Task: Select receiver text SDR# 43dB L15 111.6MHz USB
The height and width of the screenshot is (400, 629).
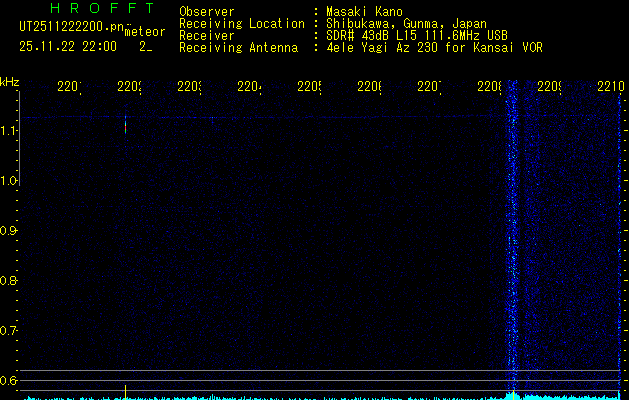Action: tap(417, 36)
